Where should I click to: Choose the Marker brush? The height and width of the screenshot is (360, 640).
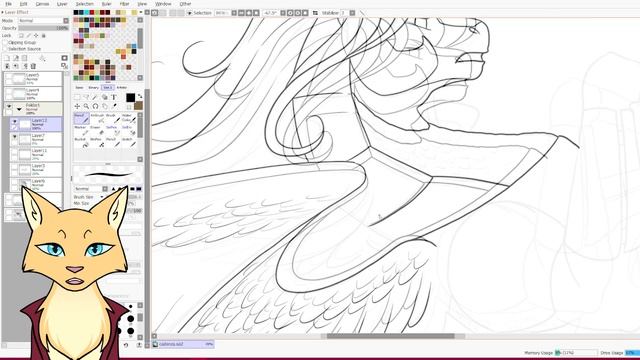point(81,130)
